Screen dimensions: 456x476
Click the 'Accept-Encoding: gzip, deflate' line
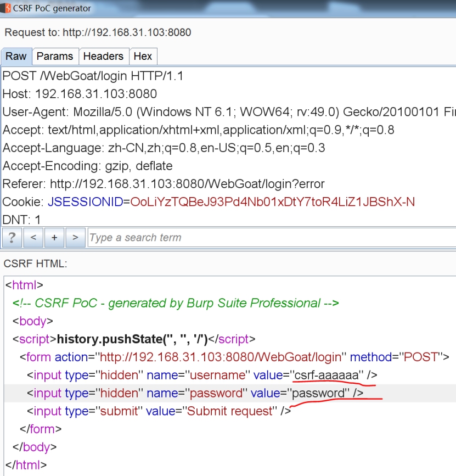click(87, 166)
